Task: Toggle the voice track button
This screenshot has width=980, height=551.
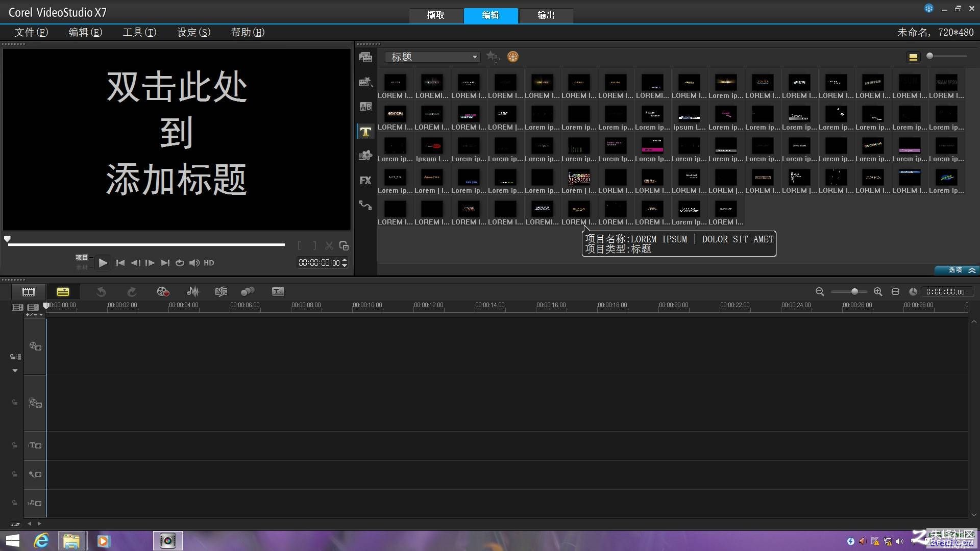Action: (x=35, y=474)
